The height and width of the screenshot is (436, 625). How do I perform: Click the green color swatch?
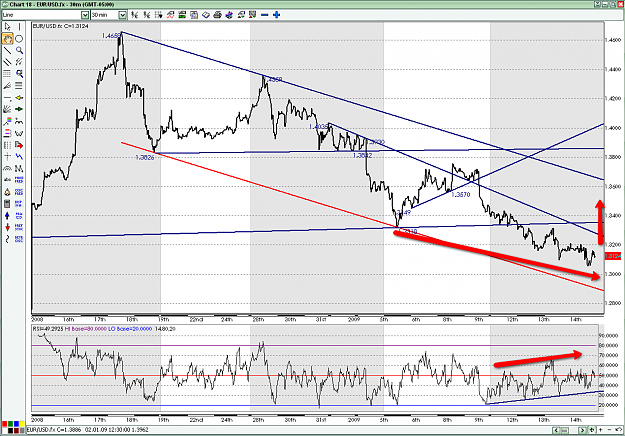tap(10, 424)
